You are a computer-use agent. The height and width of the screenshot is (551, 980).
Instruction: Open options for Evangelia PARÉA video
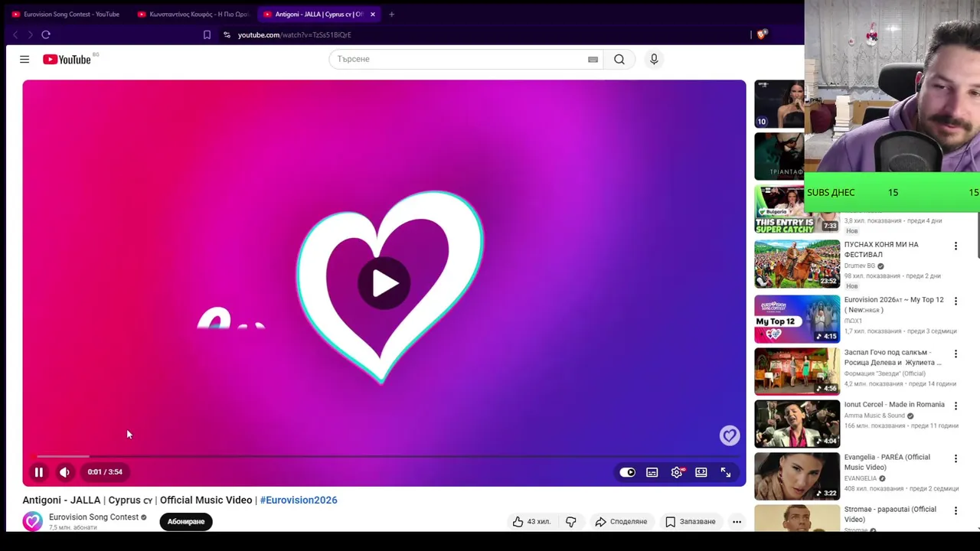955,458
